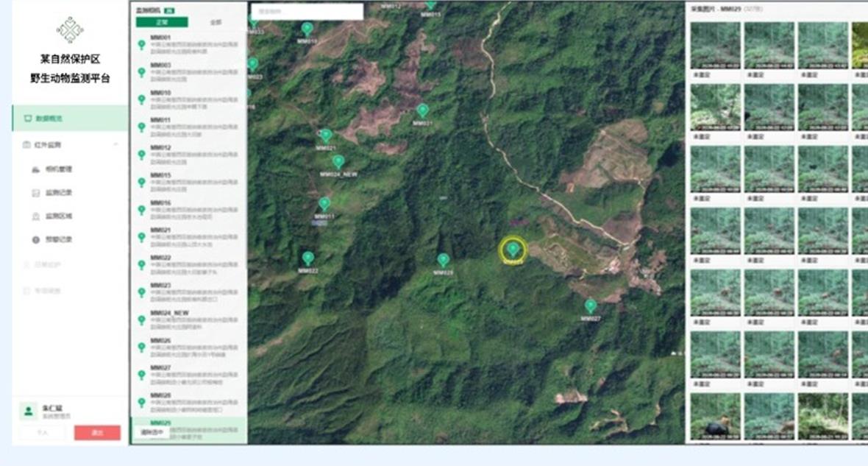This screenshot has width=868, height=466.
Task: Open 数据概览 data overview menu item
Action: click(x=71, y=119)
